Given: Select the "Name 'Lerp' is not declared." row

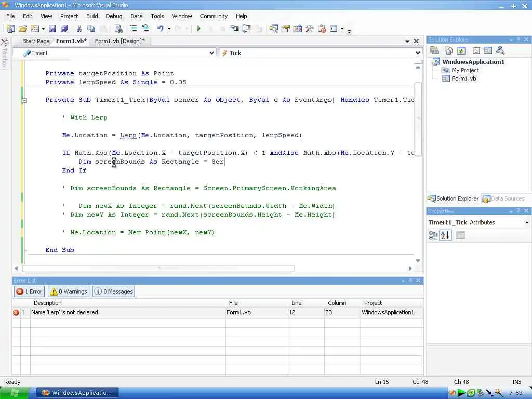Looking at the screenshot, I should point(217,312).
